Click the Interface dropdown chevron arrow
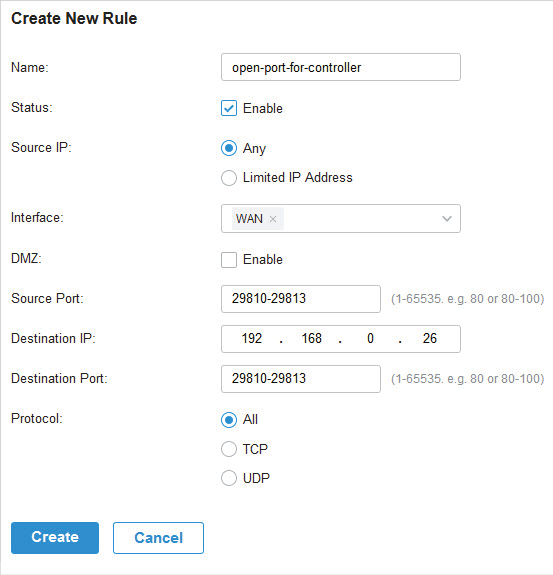Viewport: 553px width, 575px height. pyautogui.click(x=447, y=219)
